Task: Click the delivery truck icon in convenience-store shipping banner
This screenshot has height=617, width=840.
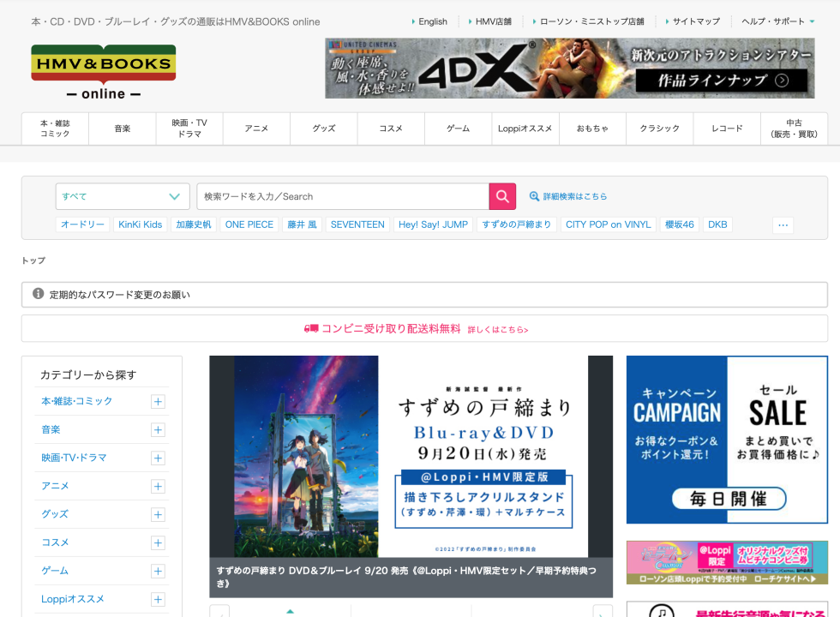Action: coord(311,329)
